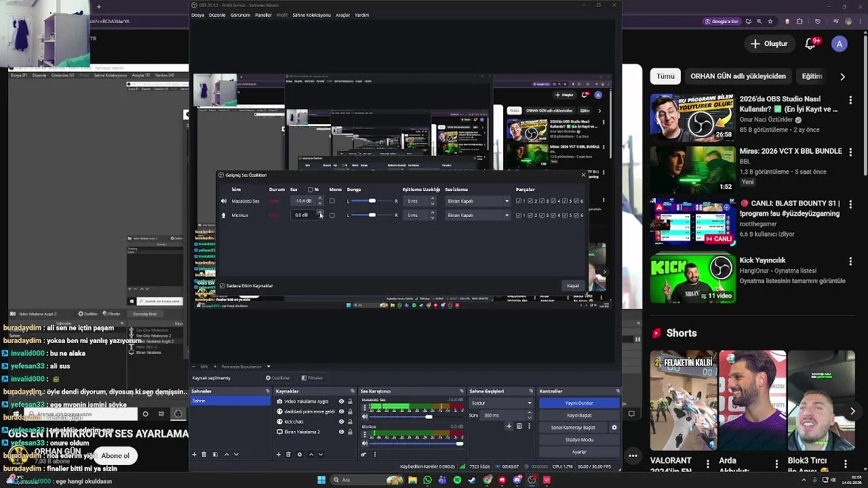Image resolution: width=868 pixels, height=488 pixels.
Task: Add a new scene with the plus icon
Action: pyautogui.click(x=195, y=454)
